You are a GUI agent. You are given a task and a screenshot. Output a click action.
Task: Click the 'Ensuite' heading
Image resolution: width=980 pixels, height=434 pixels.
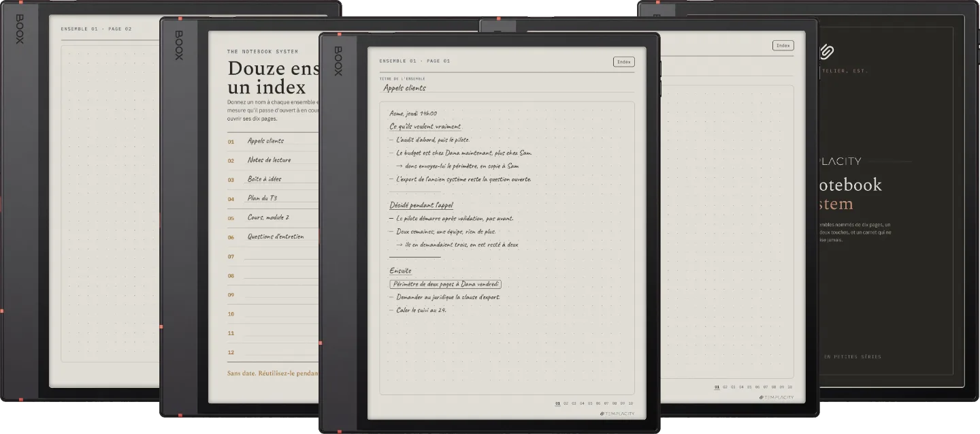point(400,271)
